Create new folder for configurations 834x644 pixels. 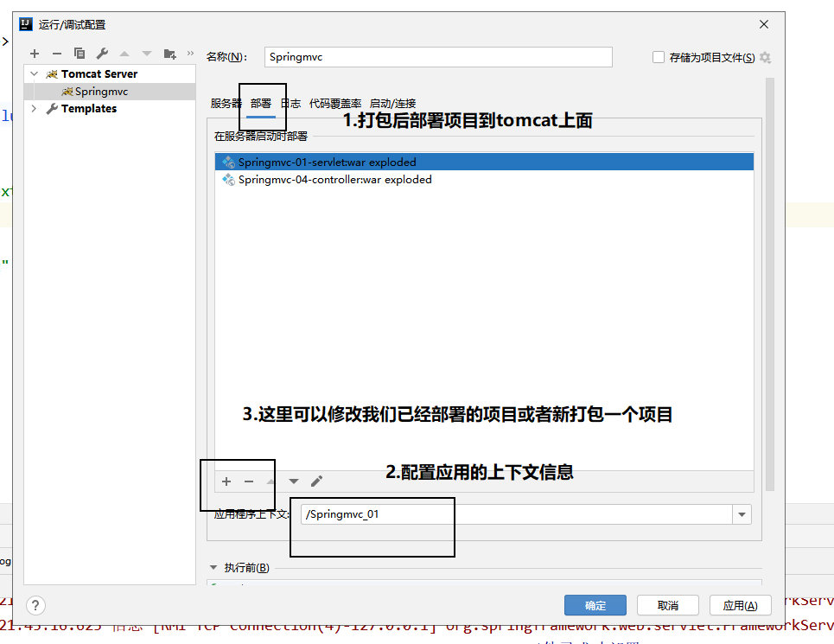(169, 54)
